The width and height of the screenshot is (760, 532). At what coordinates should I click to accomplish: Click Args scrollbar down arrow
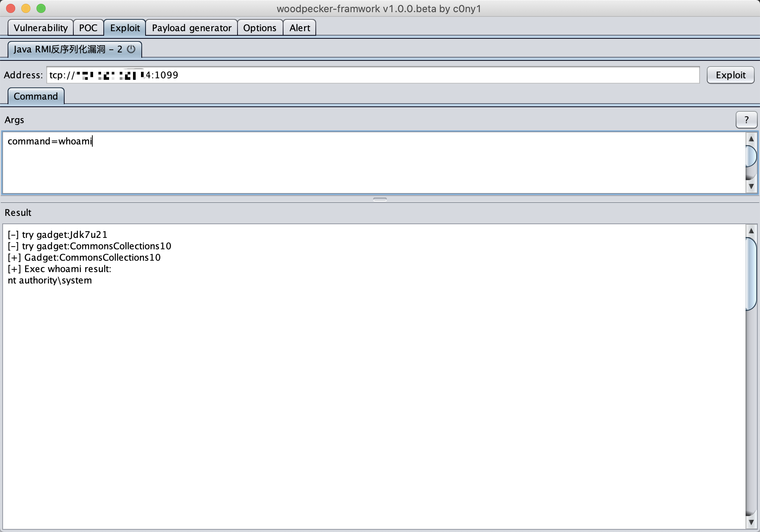coord(751,187)
